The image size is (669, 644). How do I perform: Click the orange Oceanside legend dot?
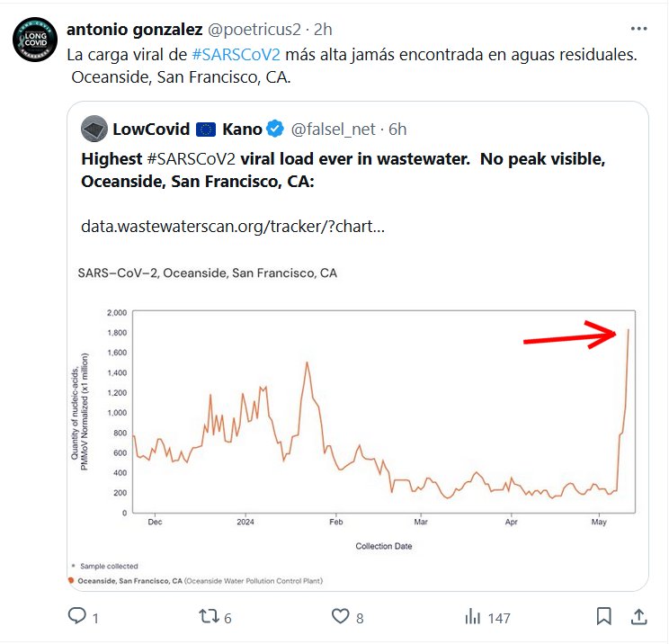pos(72,581)
